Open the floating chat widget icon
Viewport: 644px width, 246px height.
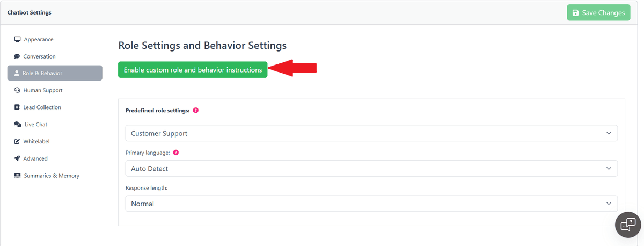click(x=627, y=224)
